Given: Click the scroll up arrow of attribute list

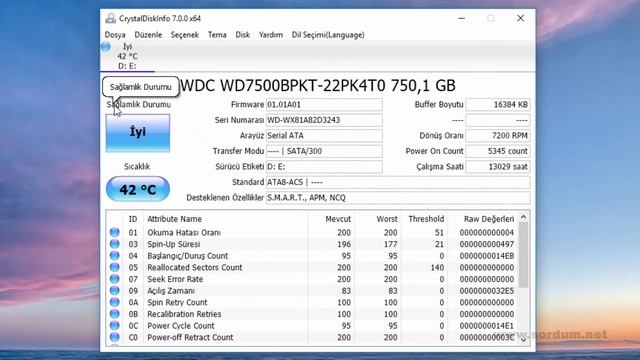Looking at the screenshot, I should point(524,218).
